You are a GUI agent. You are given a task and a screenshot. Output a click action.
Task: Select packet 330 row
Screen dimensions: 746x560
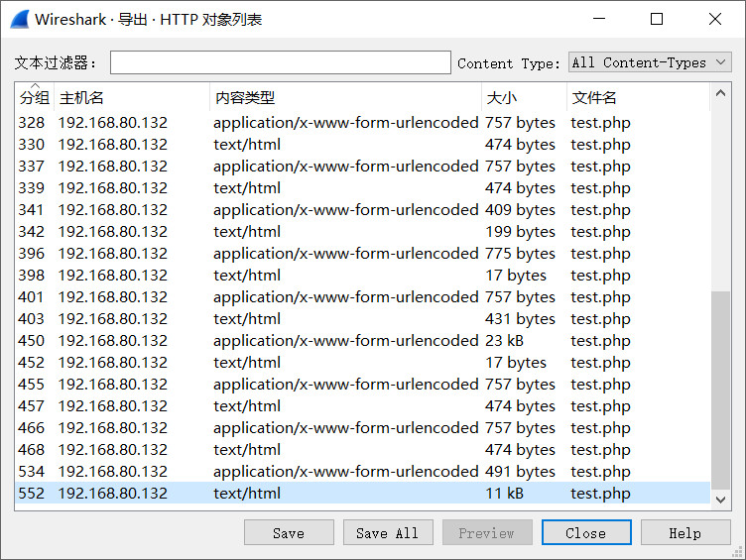point(362,145)
